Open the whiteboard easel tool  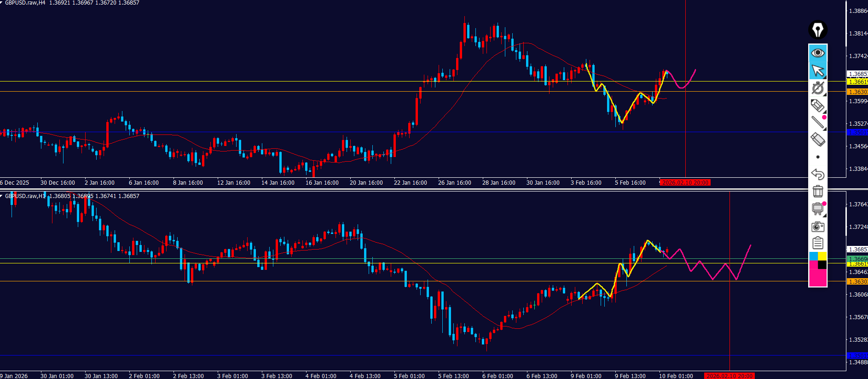[817, 209]
